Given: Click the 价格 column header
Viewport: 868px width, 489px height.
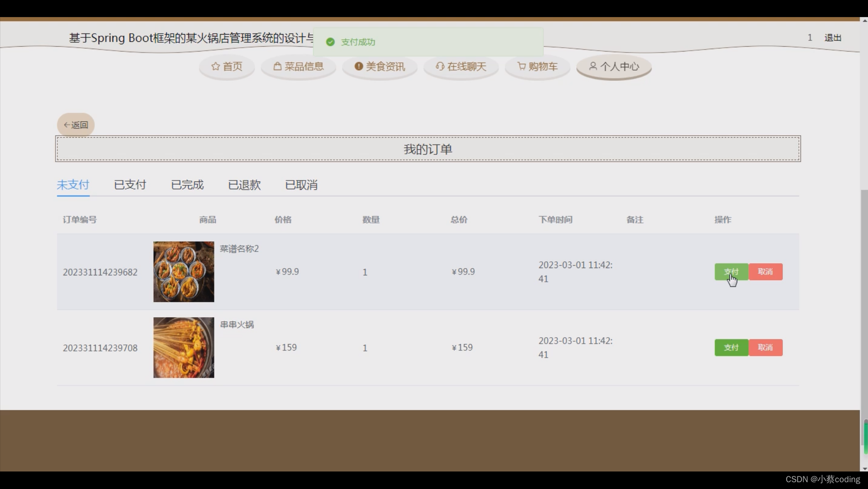Looking at the screenshot, I should 283,219.
